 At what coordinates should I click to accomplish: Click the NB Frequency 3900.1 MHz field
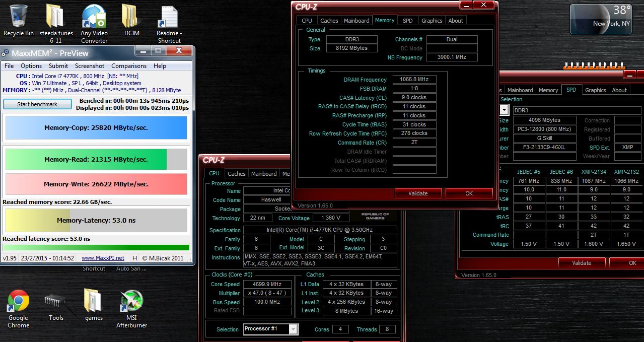[452, 57]
